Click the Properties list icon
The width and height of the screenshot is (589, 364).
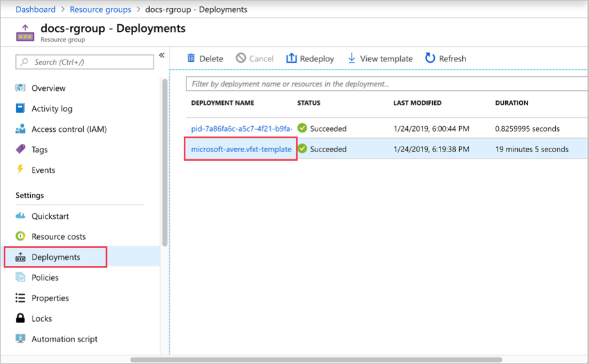[x=20, y=297]
